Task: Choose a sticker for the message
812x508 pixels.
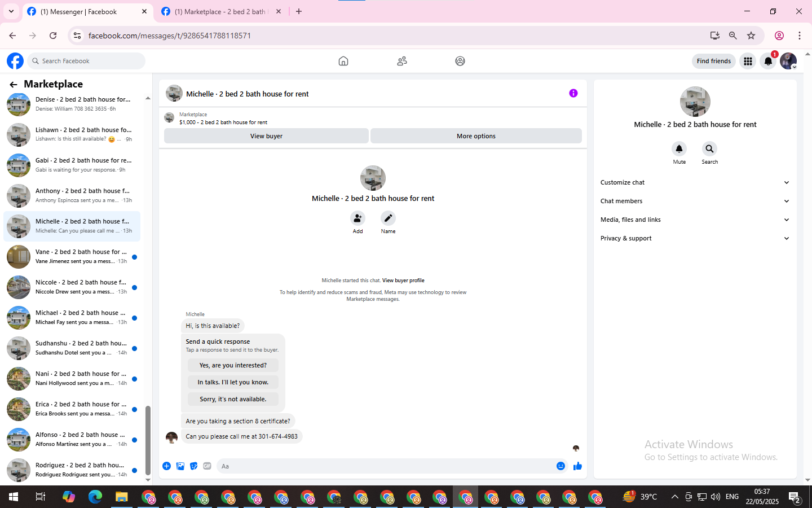Action: [x=194, y=466]
